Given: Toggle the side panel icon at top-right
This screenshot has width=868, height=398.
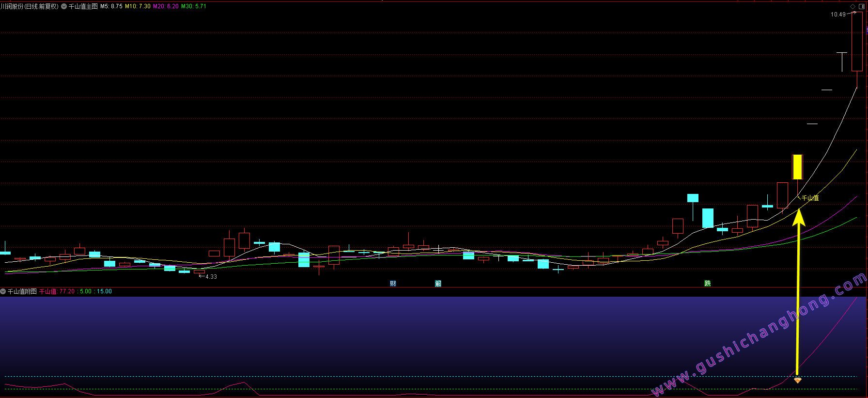Looking at the screenshot, I should tap(861, 6).
